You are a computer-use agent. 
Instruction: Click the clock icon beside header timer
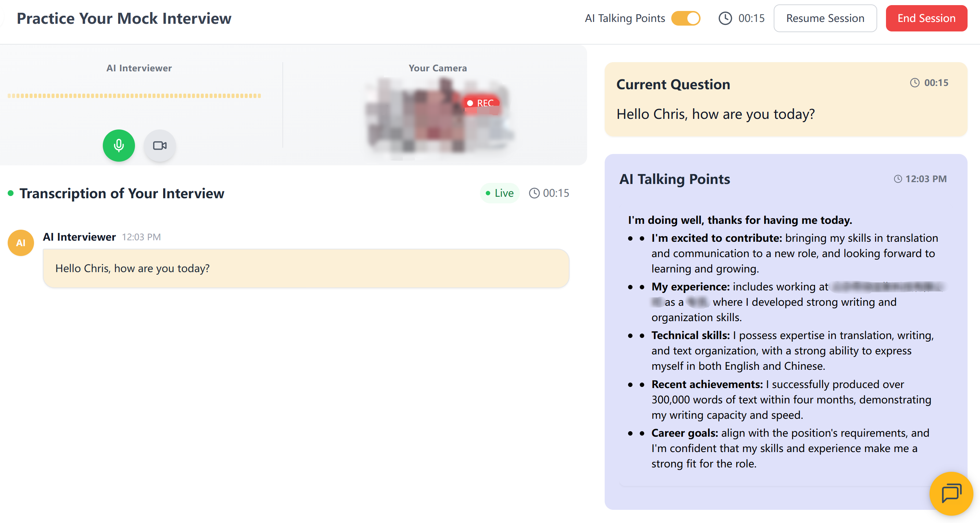(725, 18)
